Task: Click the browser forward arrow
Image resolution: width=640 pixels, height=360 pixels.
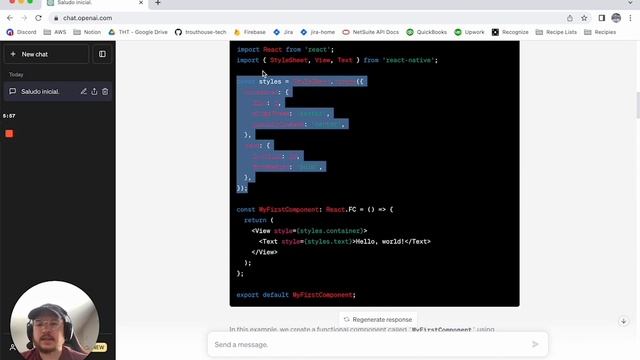Action: (24, 18)
